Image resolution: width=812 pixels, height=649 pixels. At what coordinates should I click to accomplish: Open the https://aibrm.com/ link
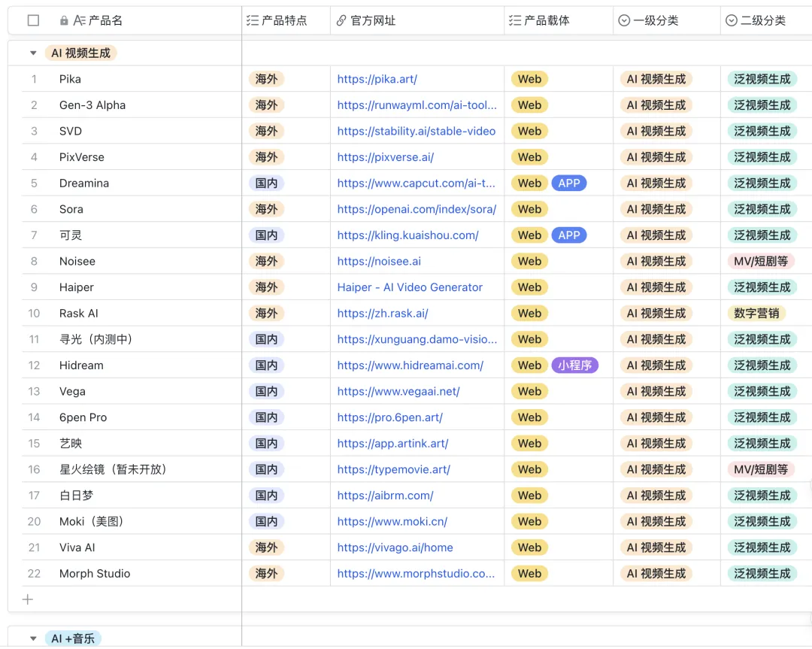click(x=385, y=495)
